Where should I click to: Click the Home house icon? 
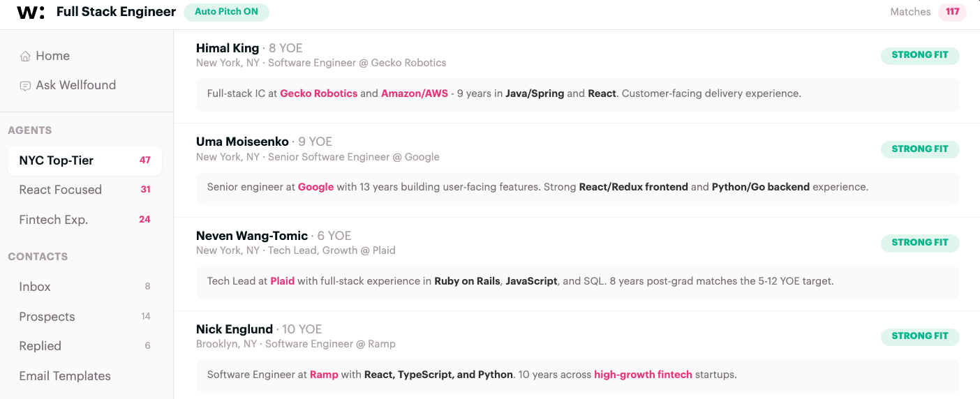pos(25,56)
